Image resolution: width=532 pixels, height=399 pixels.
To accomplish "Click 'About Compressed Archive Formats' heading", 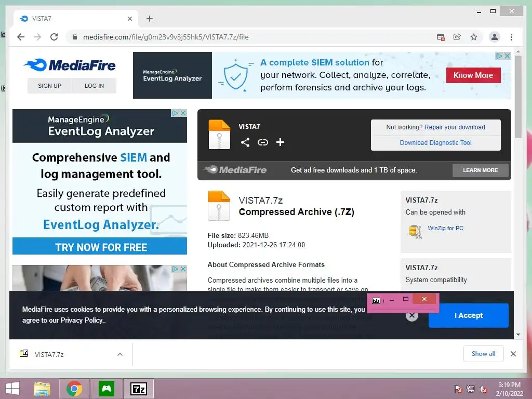I will tap(266, 264).
